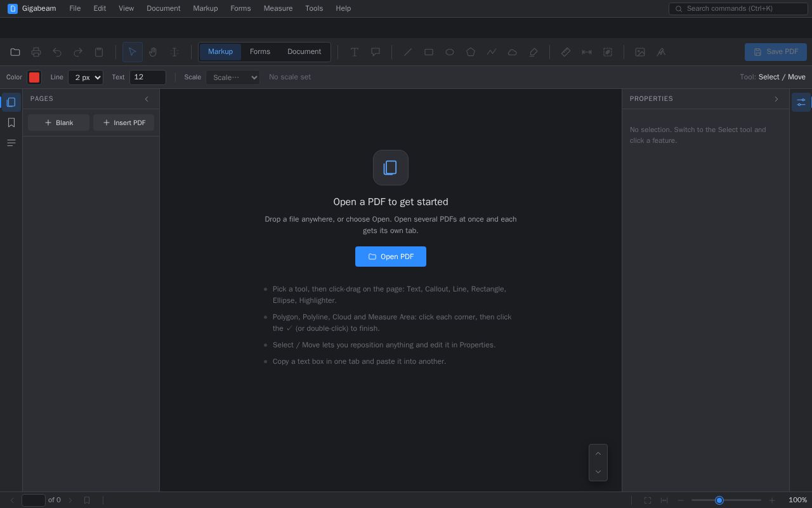812x508 pixels.
Task: Toggle fit-to-width in status bar
Action: click(x=664, y=500)
